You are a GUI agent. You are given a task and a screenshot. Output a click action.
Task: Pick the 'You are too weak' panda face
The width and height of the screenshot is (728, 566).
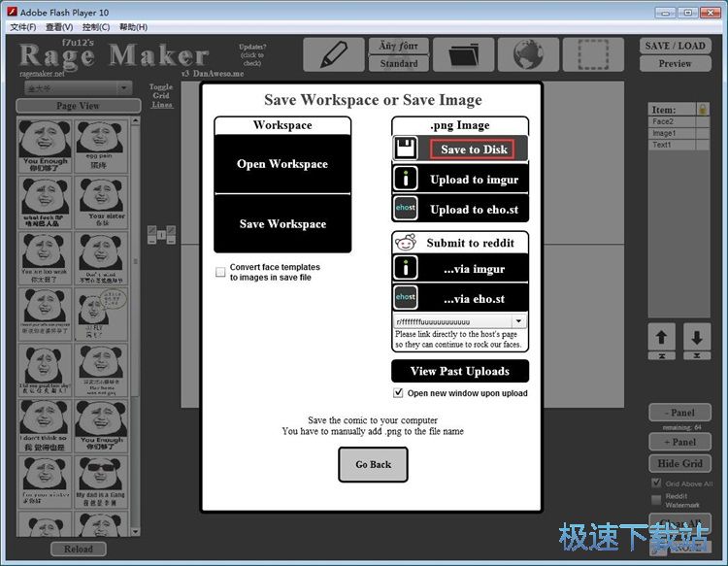click(x=45, y=258)
